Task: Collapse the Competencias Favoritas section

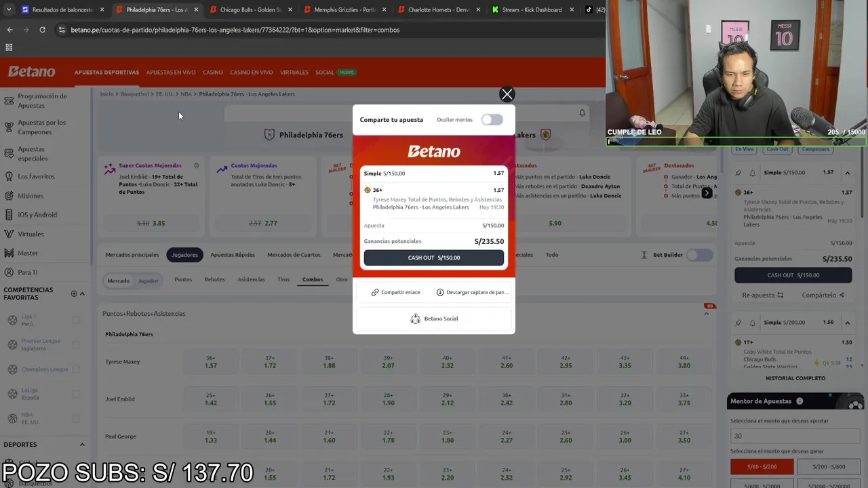Action: coord(82,293)
